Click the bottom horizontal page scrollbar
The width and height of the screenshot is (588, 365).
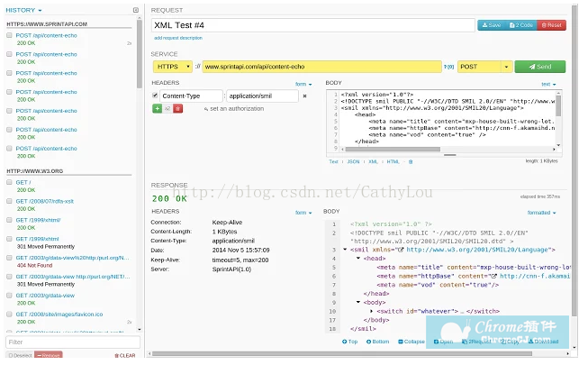click(x=342, y=353)
